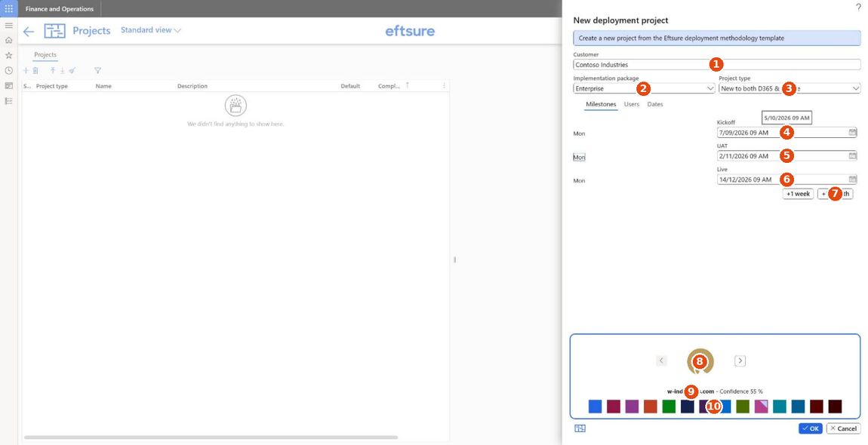868x445 pixels.
Task: Switch to the Users tab
Action: [632, 105]
